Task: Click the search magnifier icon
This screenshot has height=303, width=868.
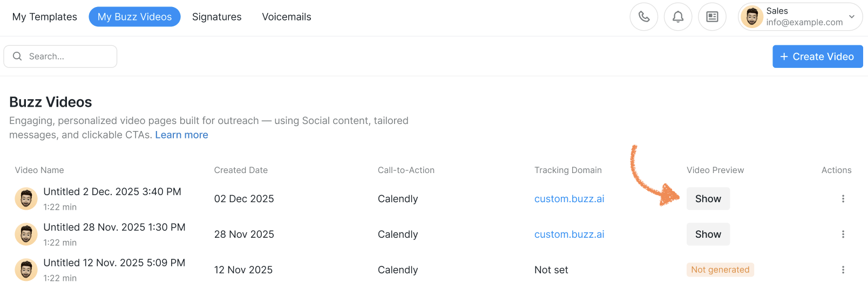Action: click(17, 56)
